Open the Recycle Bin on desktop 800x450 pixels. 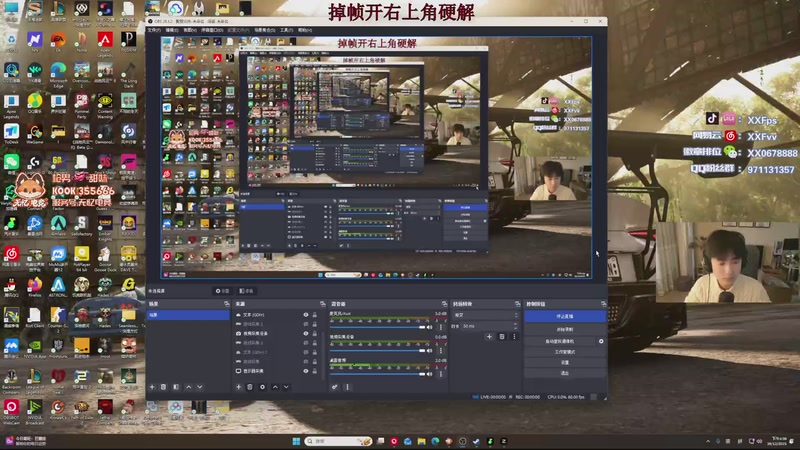click(11, 42)
